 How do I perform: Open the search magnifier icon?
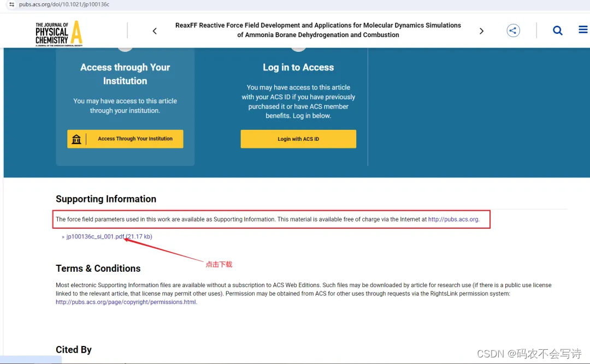[558, 31]
